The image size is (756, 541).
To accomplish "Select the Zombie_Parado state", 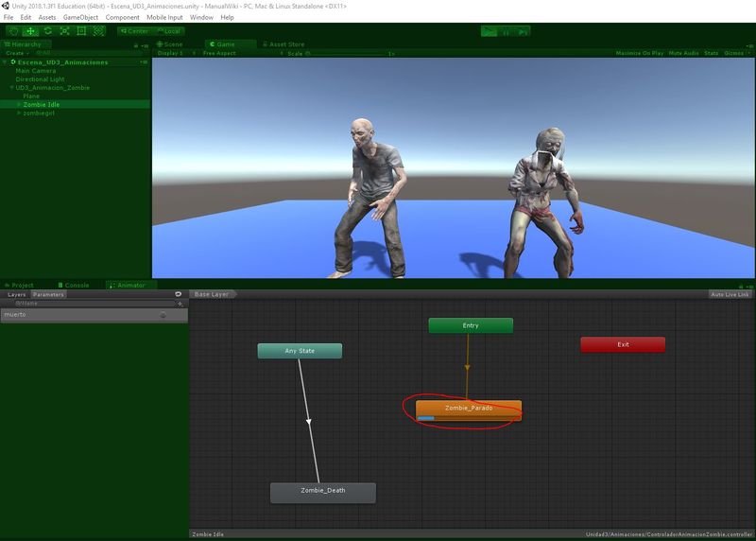I will (469, 410).
